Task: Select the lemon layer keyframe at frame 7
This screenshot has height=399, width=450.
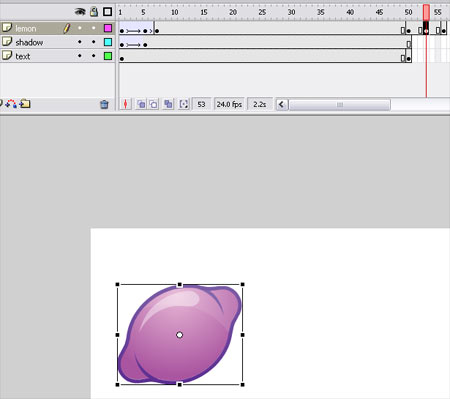Action: pos(157,31)
